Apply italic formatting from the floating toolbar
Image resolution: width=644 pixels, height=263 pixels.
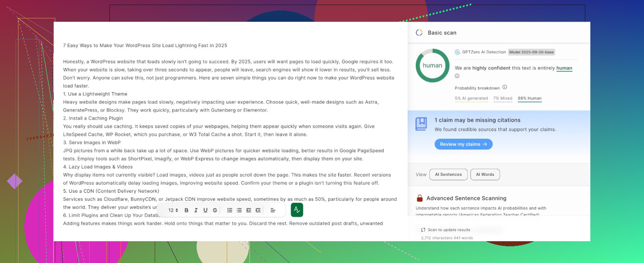(x=196, y=210)
